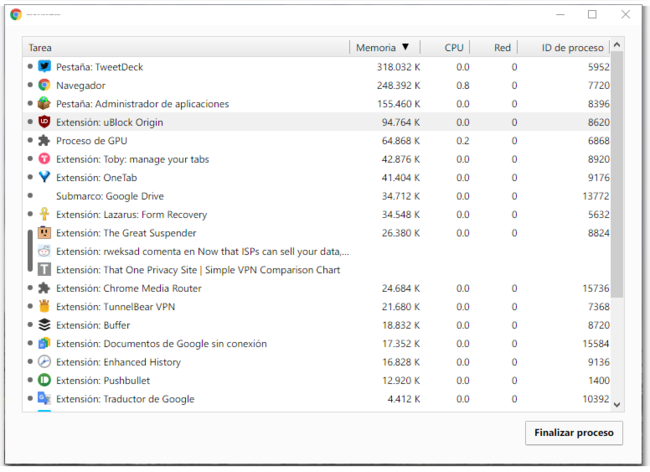Viewport: 650px width, 472px height.
Task: Click process ID 10392
Action: click(596, 399)
